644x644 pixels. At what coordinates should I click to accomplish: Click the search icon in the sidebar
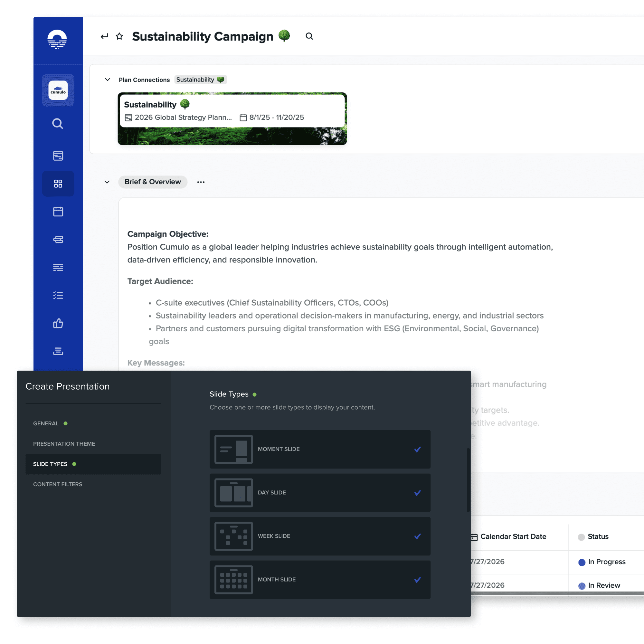click(x=58, y=124)
